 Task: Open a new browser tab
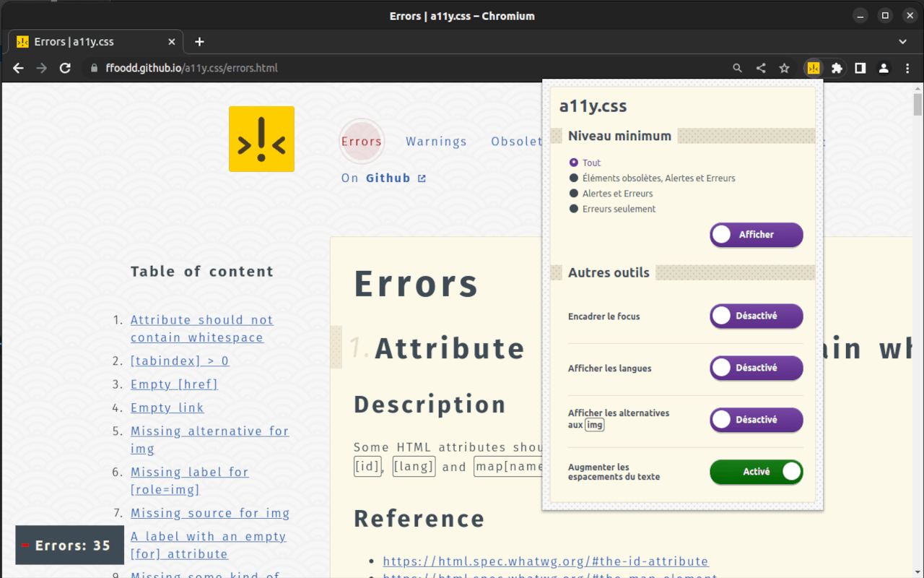coord(200,42)
